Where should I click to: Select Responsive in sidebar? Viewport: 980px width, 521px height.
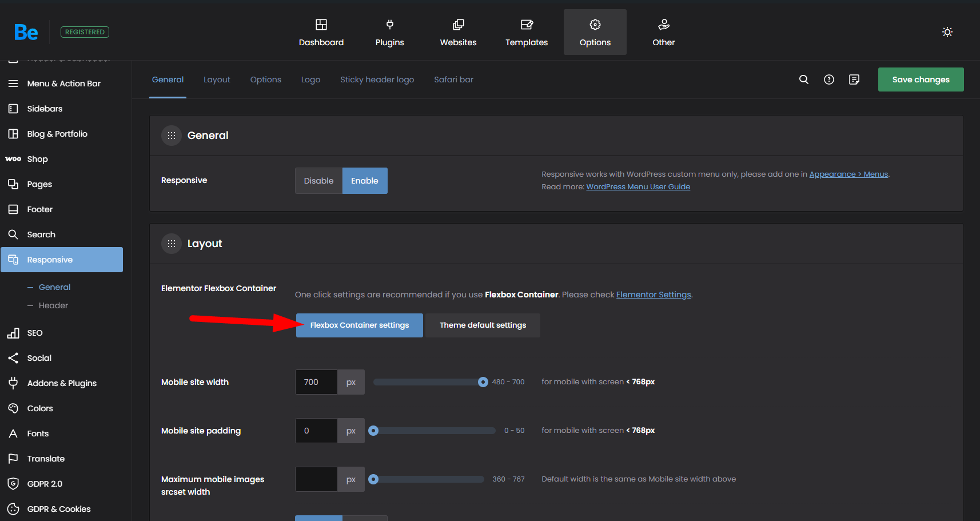point(62,260)
